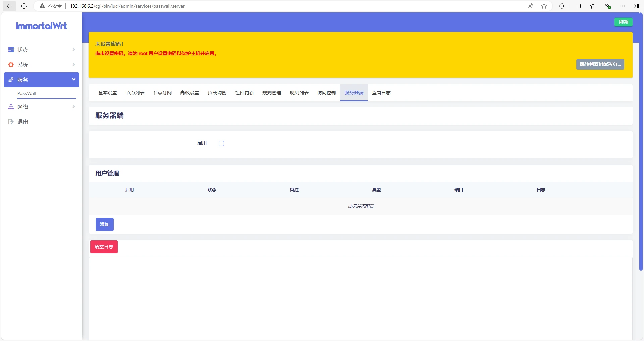Click the 日志 column header

(x=541, y=190)
